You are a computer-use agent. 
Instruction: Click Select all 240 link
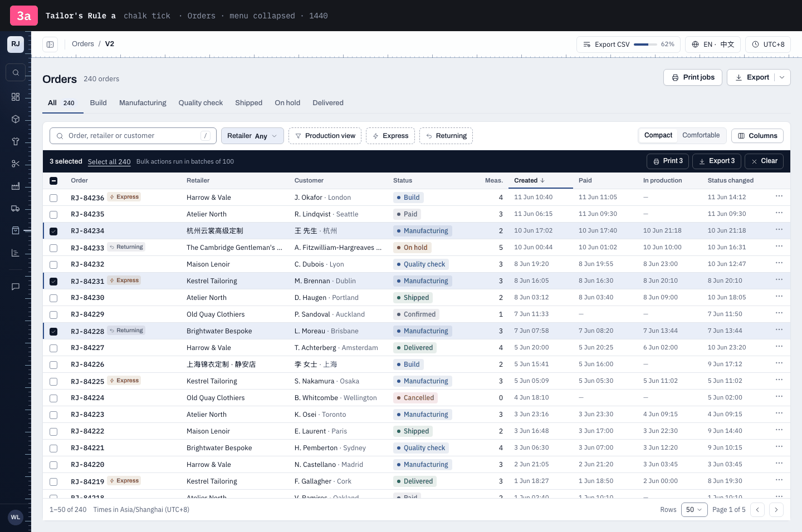(109, 162)
